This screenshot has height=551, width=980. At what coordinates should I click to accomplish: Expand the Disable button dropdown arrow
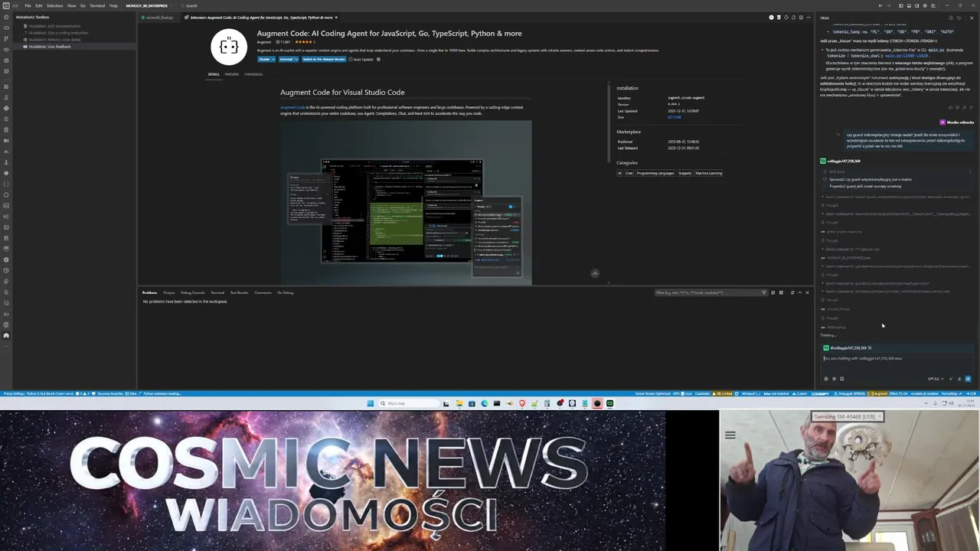click(x=273, y=59)
